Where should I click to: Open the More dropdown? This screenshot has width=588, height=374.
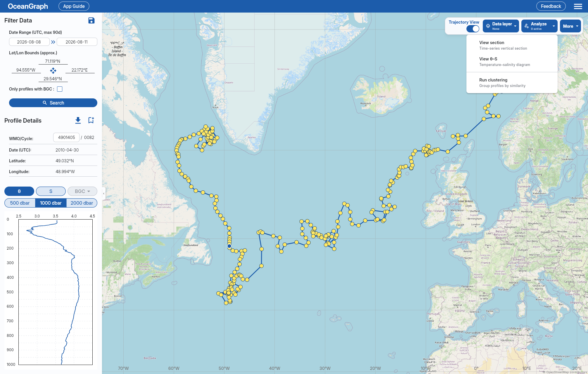[570, 26]
